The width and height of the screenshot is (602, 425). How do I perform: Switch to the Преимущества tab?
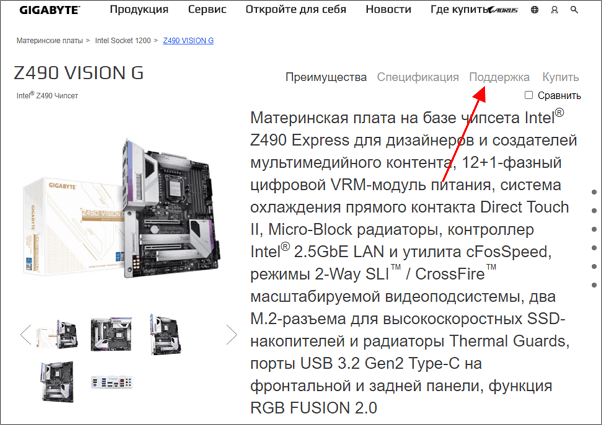point(326,77)
